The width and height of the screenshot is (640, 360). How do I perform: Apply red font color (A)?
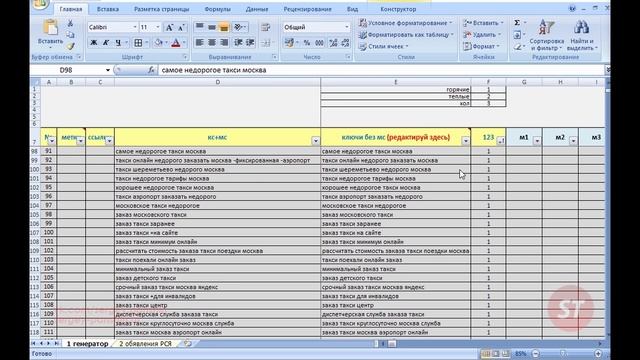[176, 42]
